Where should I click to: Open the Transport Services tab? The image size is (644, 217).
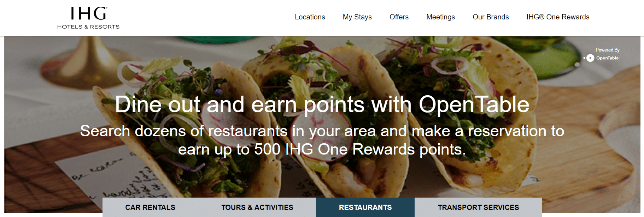(478, 207)
